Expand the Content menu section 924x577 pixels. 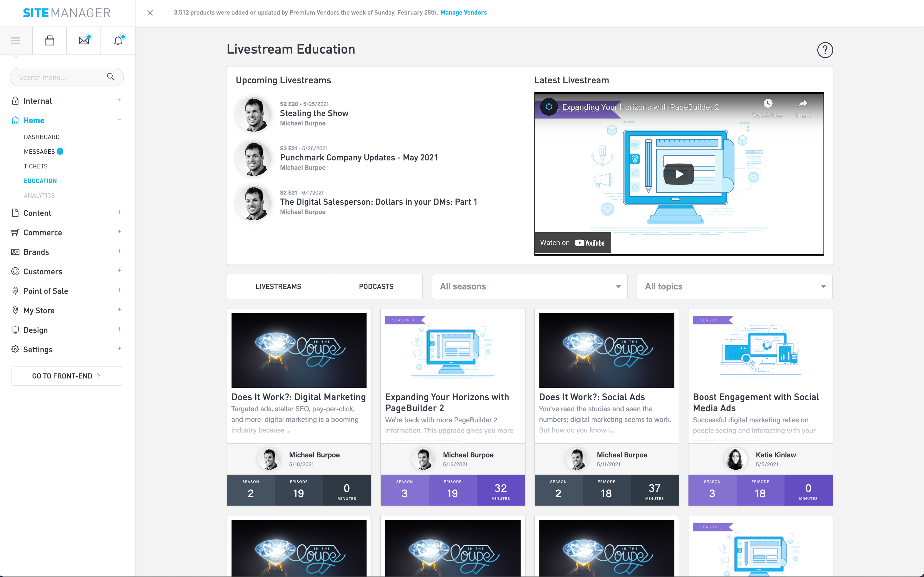click(x=119, y=212)
